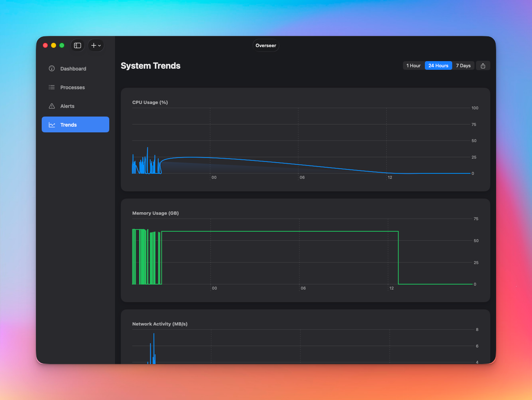Click the plus icon in the toolbar
The image size is (532, 400).
click(x=93, y=45)
